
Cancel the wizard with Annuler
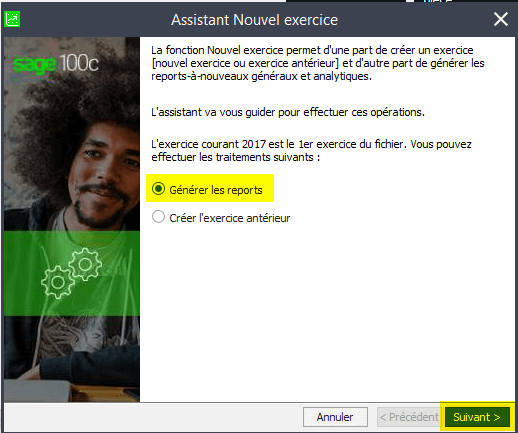[335, 417]
